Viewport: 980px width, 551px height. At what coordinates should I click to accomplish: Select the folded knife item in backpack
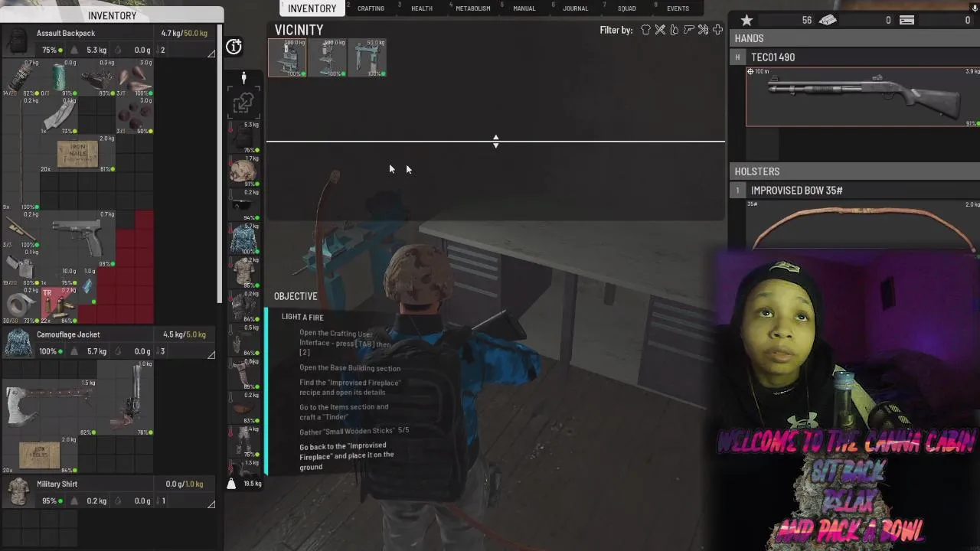tap(59, 116)
